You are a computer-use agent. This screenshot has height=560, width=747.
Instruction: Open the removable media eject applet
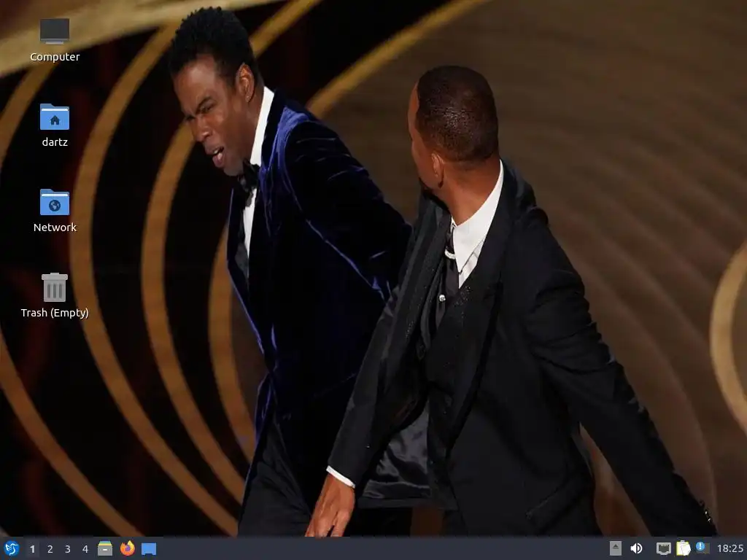point(616,548)
